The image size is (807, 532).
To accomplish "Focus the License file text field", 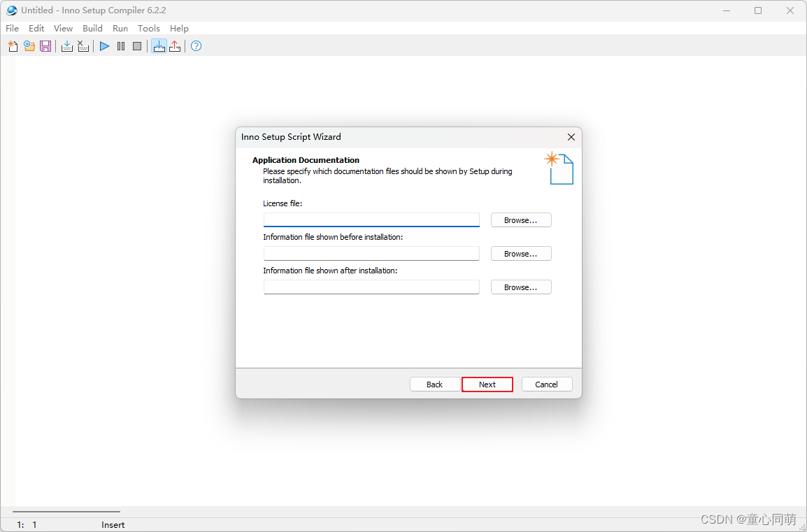I will tap(371, 220).
